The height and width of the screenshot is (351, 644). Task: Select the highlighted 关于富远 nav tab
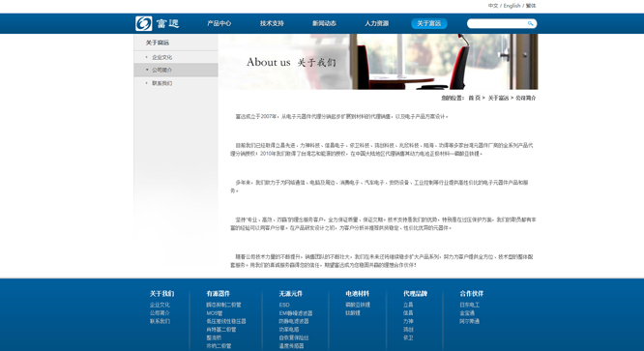point(429,23)
